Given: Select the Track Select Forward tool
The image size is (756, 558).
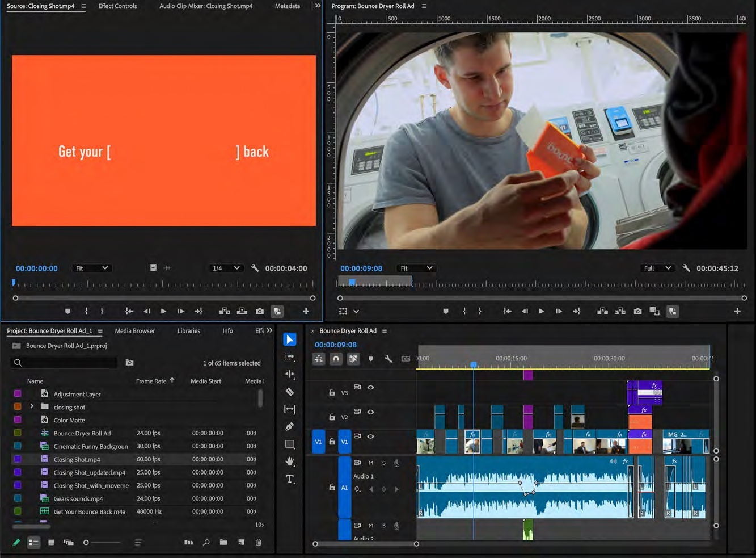Looking at the screenshot, I should pos(290,357).
